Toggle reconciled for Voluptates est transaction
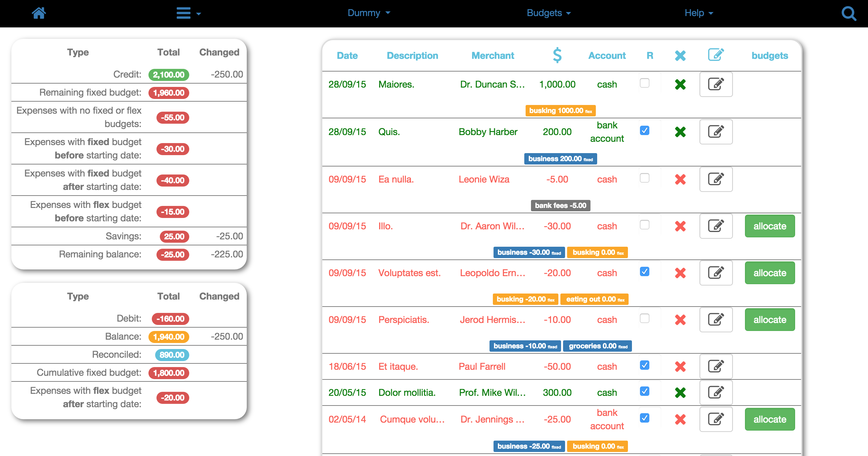Screen dimensions: 868x456 pyautogui.click(x=644, y=272)
